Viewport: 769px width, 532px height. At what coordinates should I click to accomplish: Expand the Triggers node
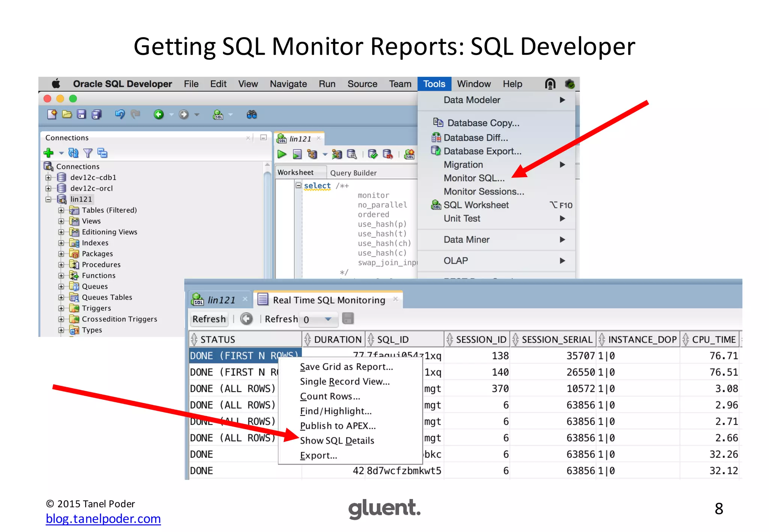61,308
